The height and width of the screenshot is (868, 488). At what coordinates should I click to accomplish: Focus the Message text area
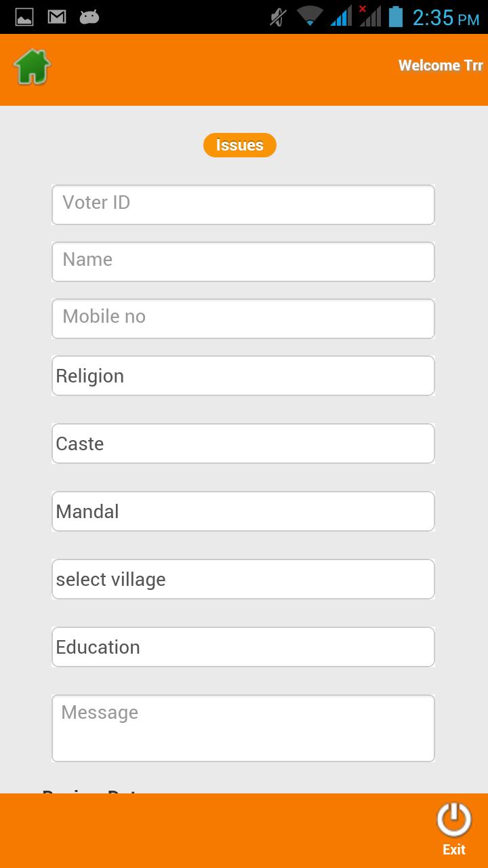(243, 728)
